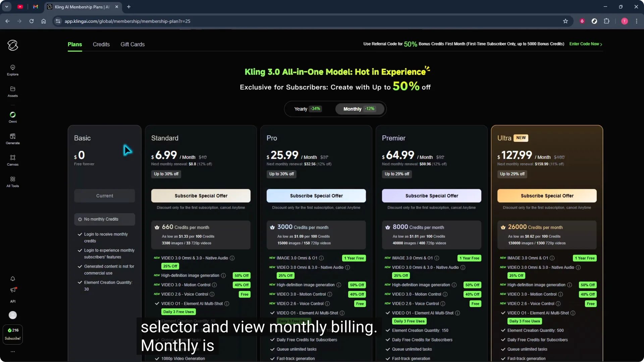Open the Canvas sidebar icon
This screenshot has width=644, height=362.
tap(13, 161)
